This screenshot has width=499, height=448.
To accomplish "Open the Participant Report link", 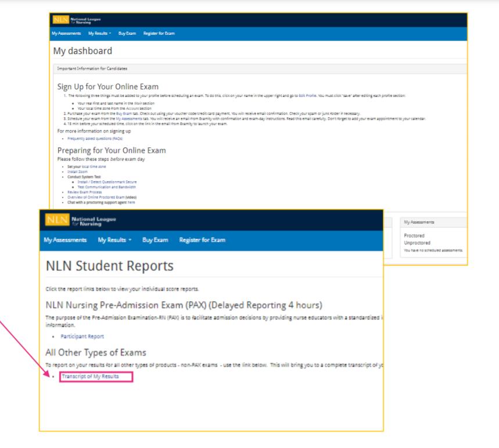I will pyautogui.click(x=82, y=337).
